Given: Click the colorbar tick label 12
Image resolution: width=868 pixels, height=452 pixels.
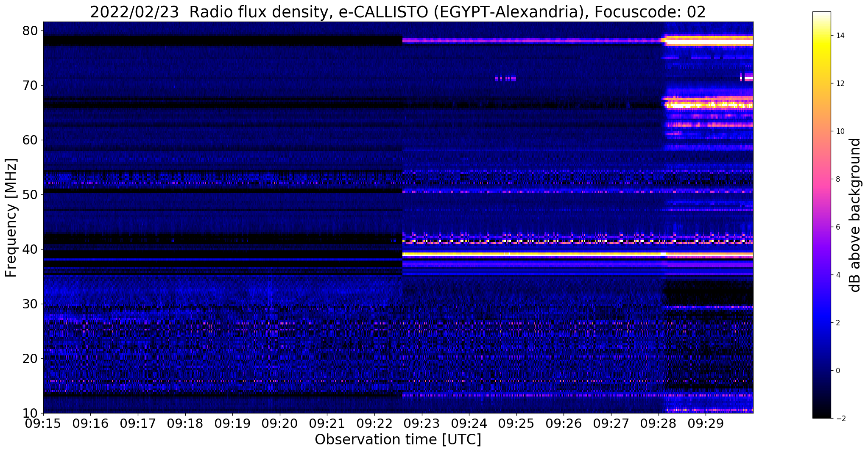Looking at the screenshot, I should [840, 83].
